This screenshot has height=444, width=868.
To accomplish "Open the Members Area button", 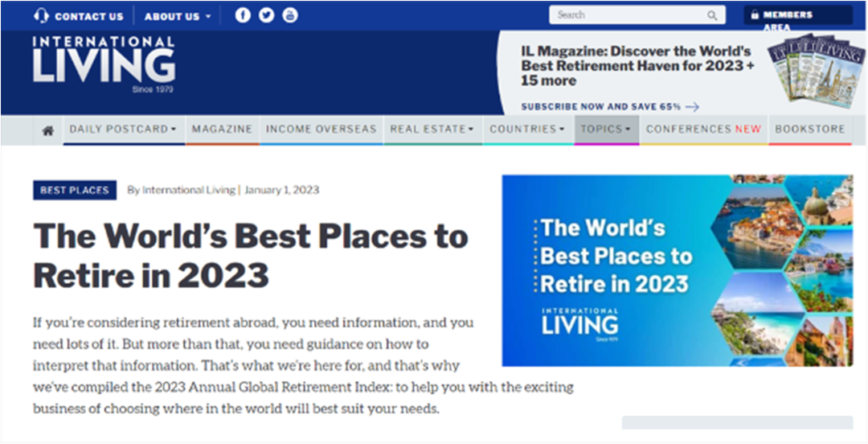I will [x=798, y=15].
